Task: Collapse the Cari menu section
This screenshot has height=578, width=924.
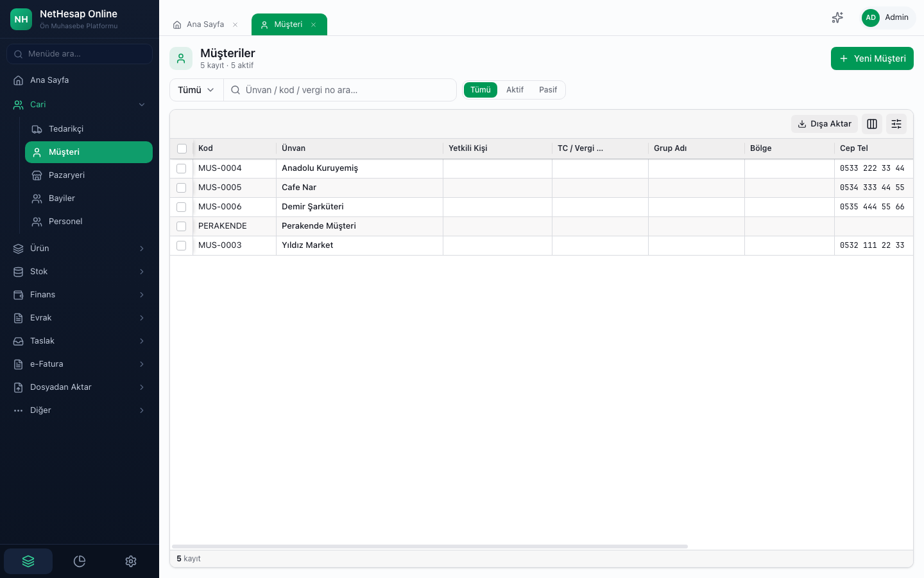Action: [80, 105]
